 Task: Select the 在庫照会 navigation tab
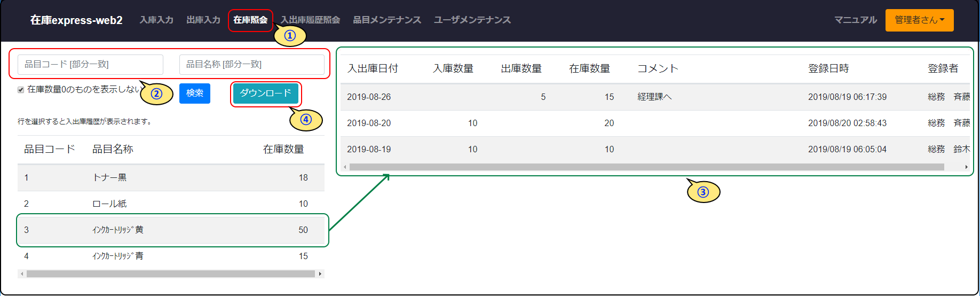(x=250, y=20)
